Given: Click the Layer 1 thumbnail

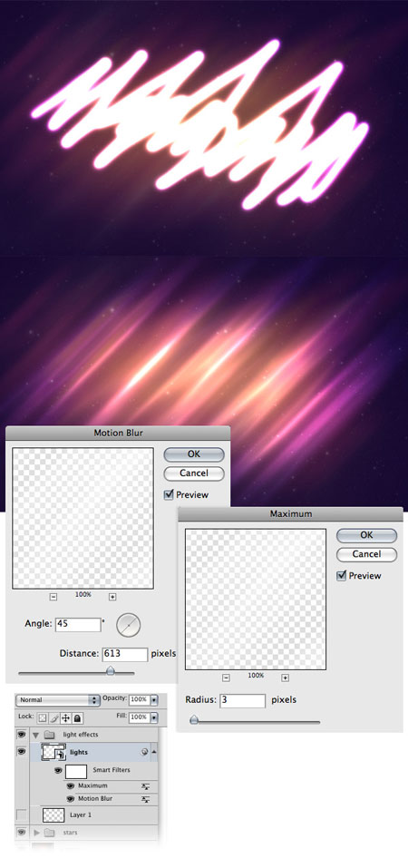Looking at the screenshot, I should tap(53, 814).
